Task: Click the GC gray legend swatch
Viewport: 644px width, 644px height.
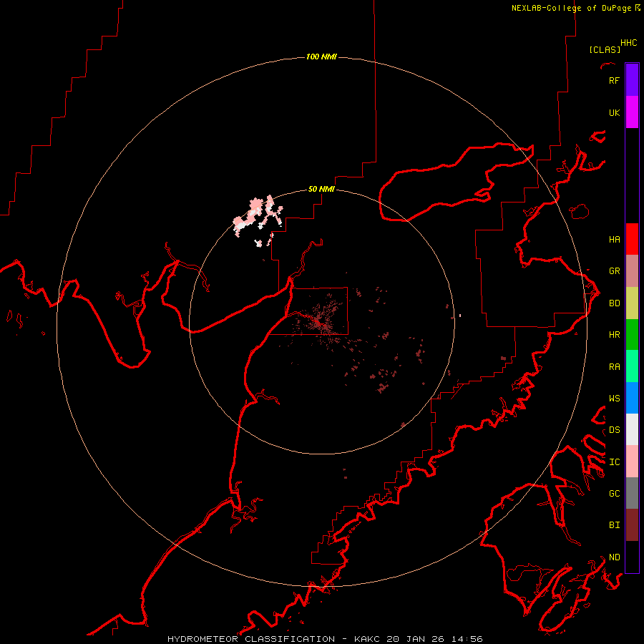Action: click(632, 493)
